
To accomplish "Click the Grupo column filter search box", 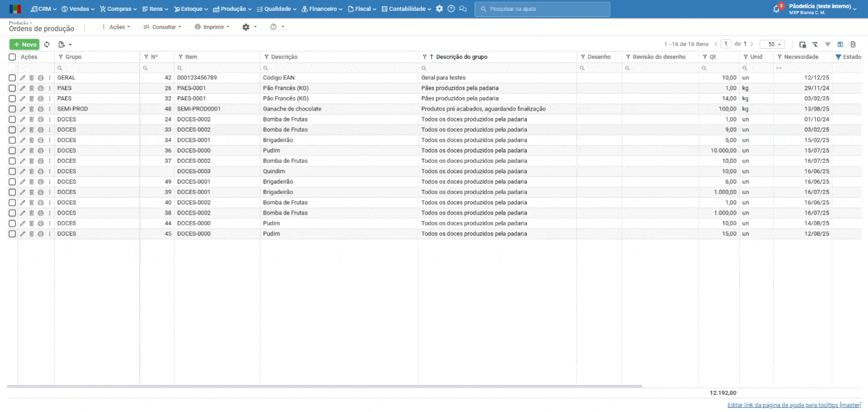I will pyautogui.click(x=97, y=68).
